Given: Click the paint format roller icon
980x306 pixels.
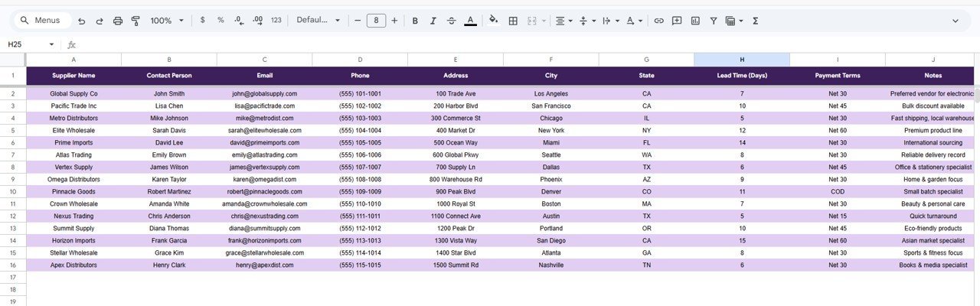Looking at the screenshot, I should (136, 21).
